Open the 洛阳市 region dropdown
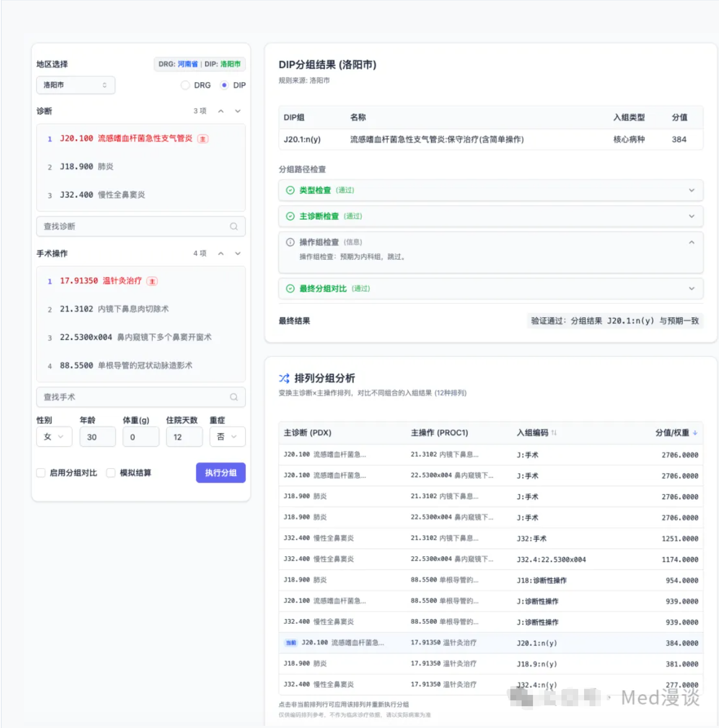Screen dimensions: 719x728 (75, 85)
